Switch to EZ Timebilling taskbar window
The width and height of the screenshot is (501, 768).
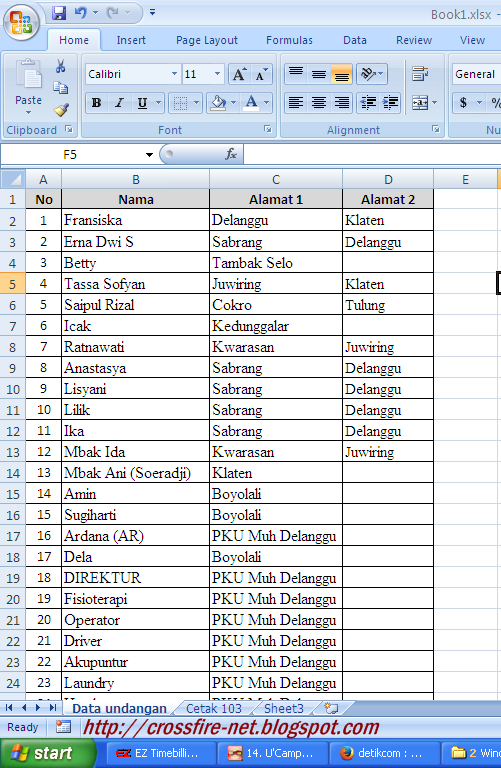point(160,753)
